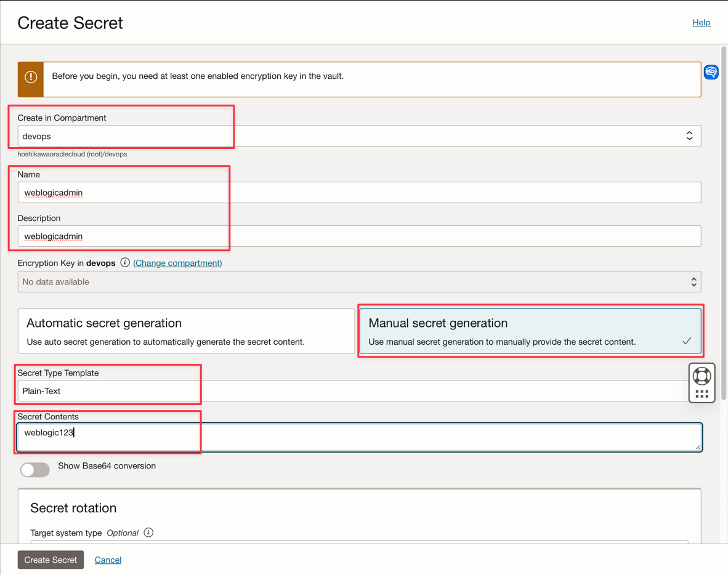728x575 pixels.
Task: Open the life-ring support widget
Action: (x=702, y=376)
